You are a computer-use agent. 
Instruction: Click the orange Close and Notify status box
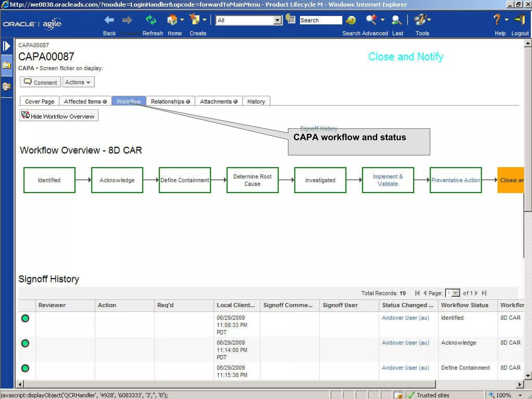[511, 180]
